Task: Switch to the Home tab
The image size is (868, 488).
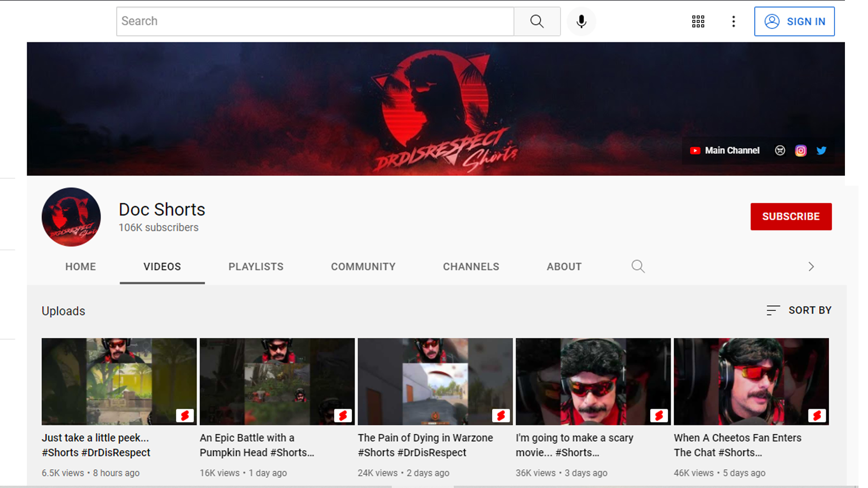Action: coord(80,267)
